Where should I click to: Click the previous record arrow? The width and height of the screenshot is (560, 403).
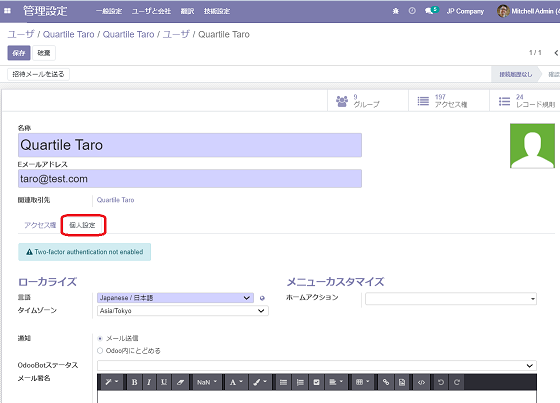pyautogui.click(x=556, y=53)
